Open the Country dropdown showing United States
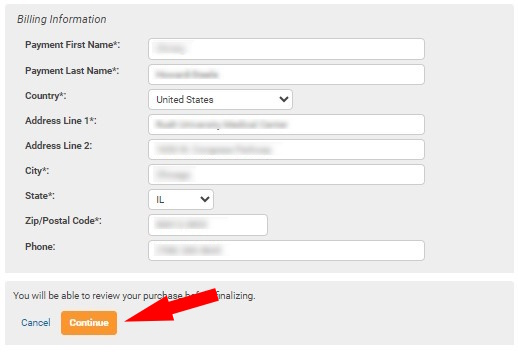The height and width of the screenshot is (362, 518). pos(220,99)
